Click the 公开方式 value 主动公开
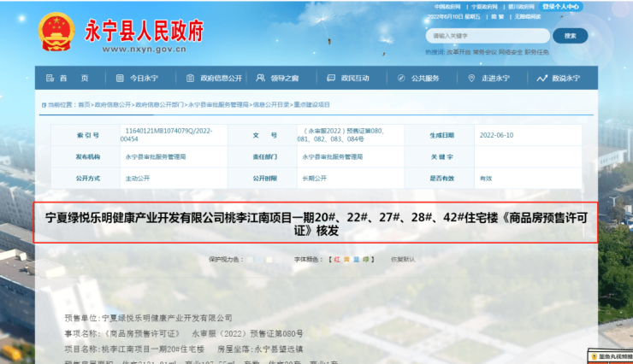 (138, 179)
